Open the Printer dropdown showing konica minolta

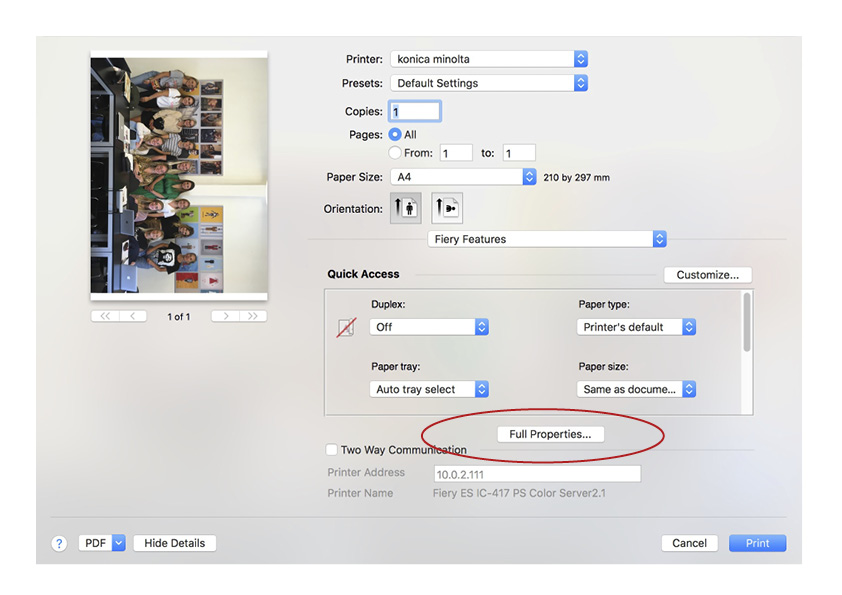click(489, 59)
